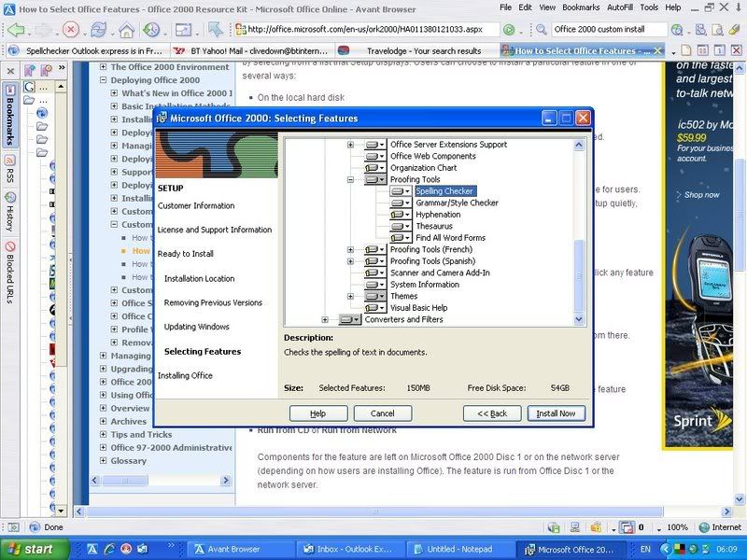Open Visual Basic Help install option icon

click(x=375, y=308)
